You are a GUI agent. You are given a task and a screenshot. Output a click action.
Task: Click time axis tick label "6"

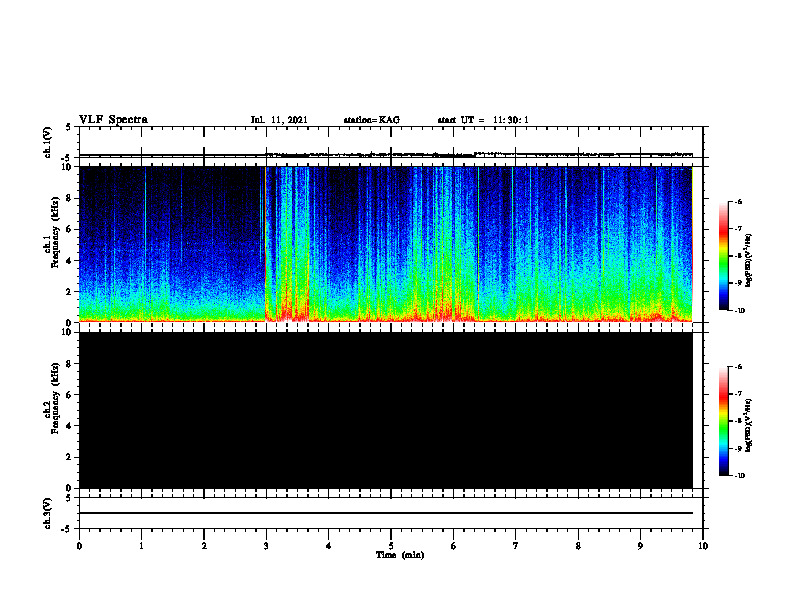454,546
